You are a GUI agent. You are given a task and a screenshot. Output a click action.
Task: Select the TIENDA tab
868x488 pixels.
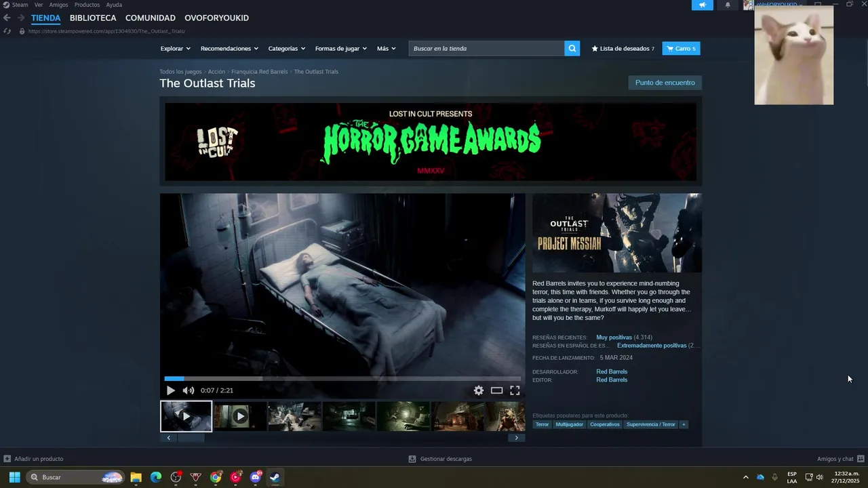click(x=45, y=18)
